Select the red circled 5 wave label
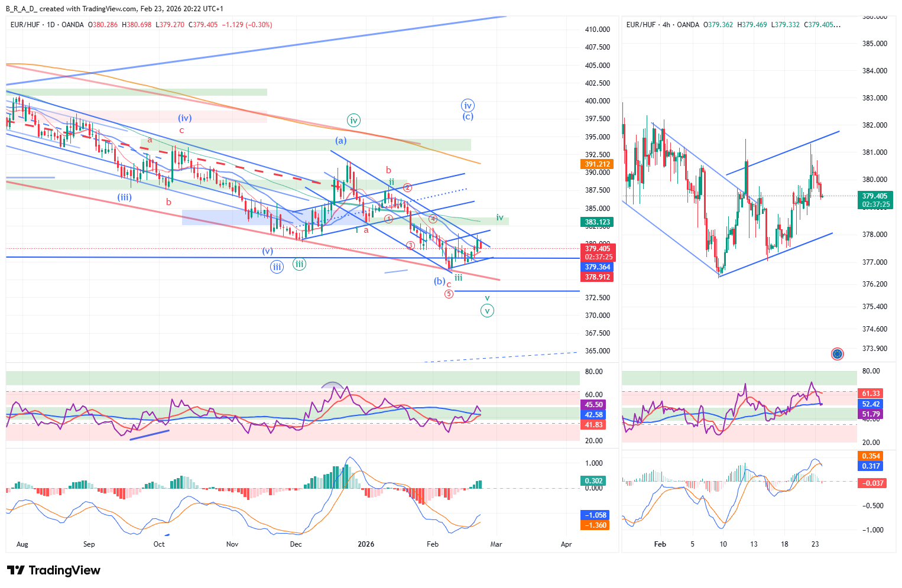 tap(449, 294)
